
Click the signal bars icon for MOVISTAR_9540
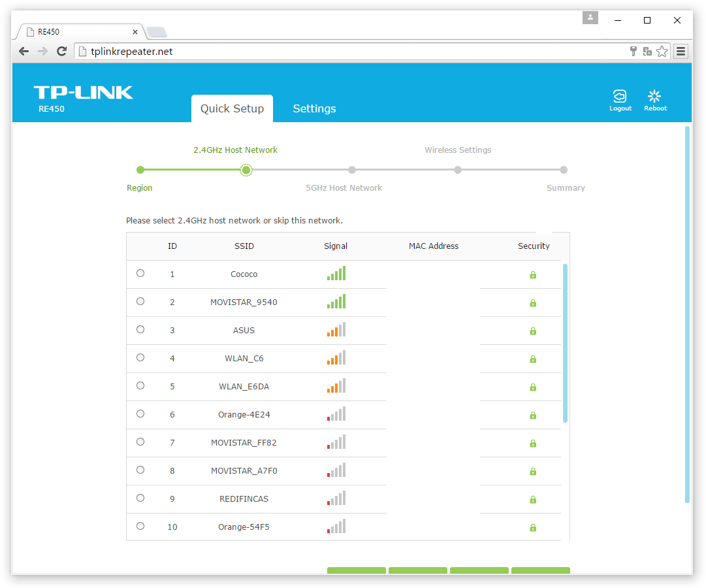[336, 301]
